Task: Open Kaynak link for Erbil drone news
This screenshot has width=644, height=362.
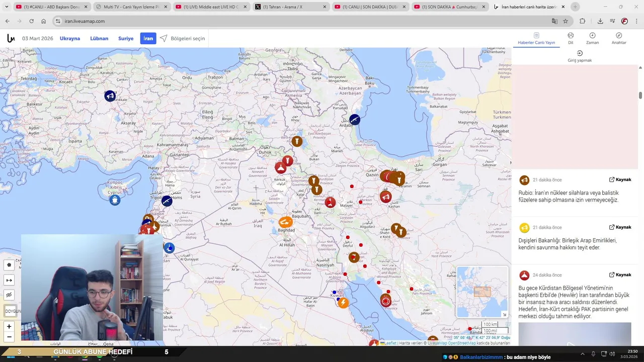Action: pos(620,275)
